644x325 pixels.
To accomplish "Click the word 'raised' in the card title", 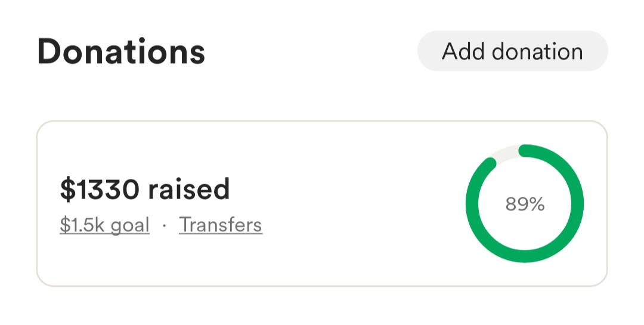I will [x=188, y=190].
